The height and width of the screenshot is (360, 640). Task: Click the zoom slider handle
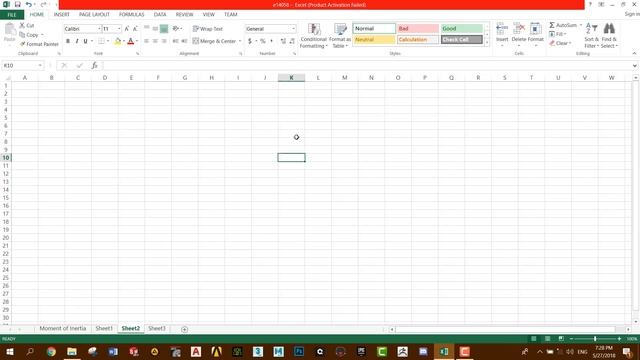(x=595, y=339)
